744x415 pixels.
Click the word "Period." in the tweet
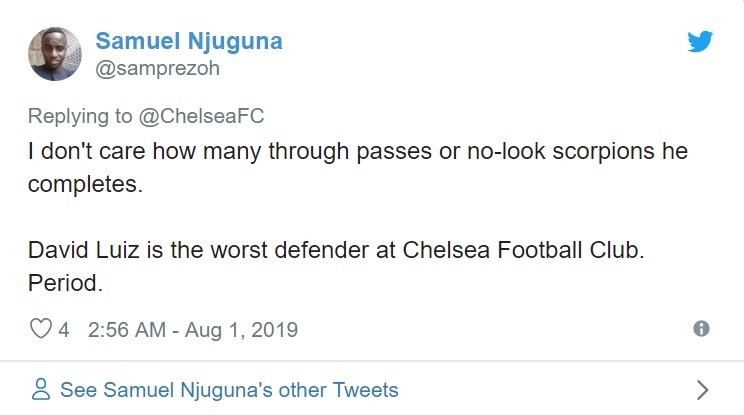click(65, 283)
